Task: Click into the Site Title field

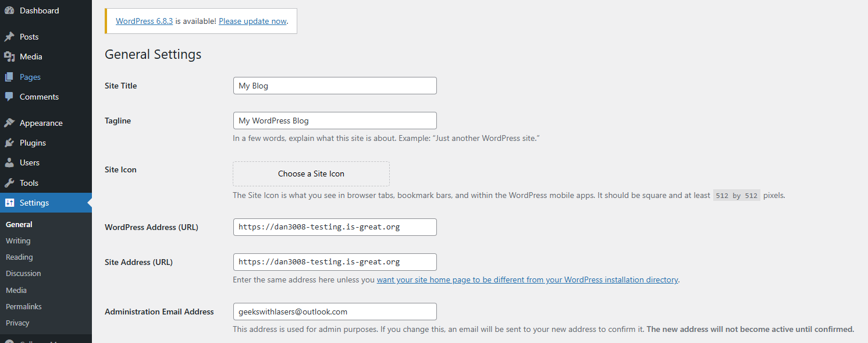Action: click(335, 86)
